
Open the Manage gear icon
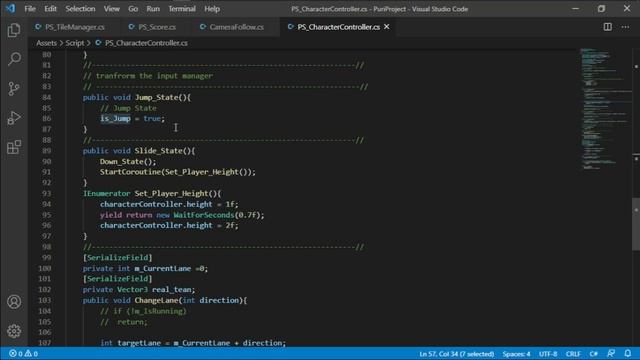pyautogui.click(x=14, y=331)
